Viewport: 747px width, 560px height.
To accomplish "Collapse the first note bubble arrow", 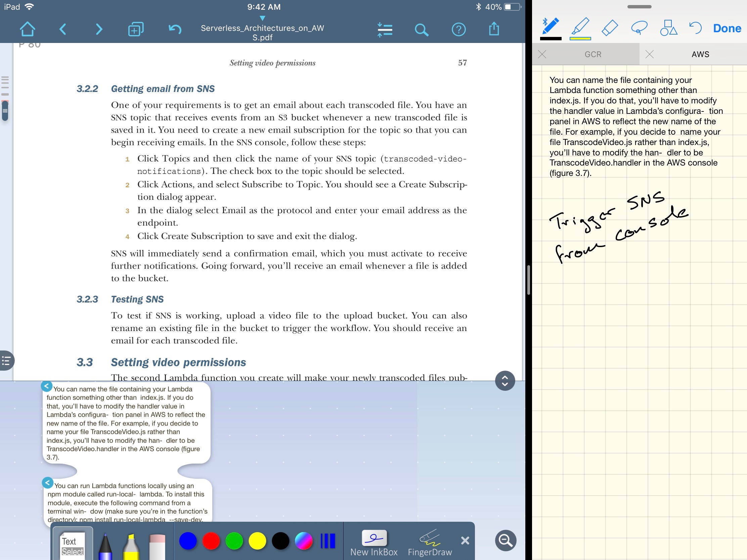I will pos(47,386).
